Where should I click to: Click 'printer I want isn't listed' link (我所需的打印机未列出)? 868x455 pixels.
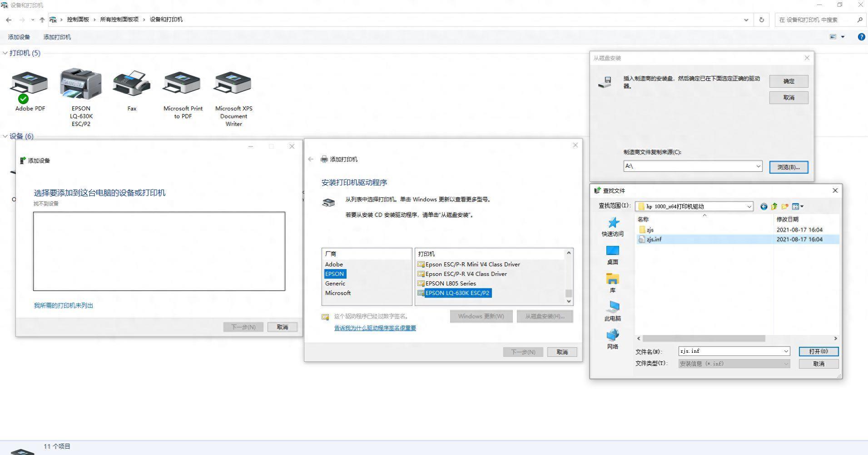click(x=64, y=305)
